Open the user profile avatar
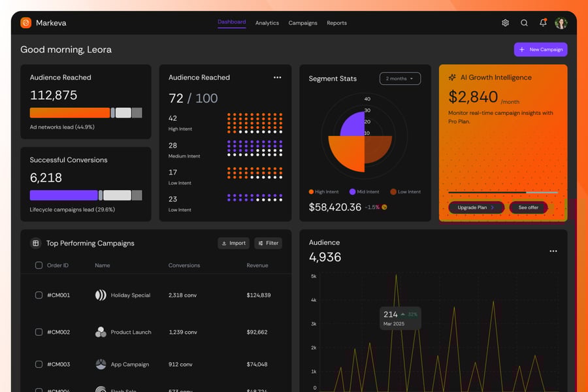This screenshot has height=392, width=588. pyautogui.click(x=561, y=23)
